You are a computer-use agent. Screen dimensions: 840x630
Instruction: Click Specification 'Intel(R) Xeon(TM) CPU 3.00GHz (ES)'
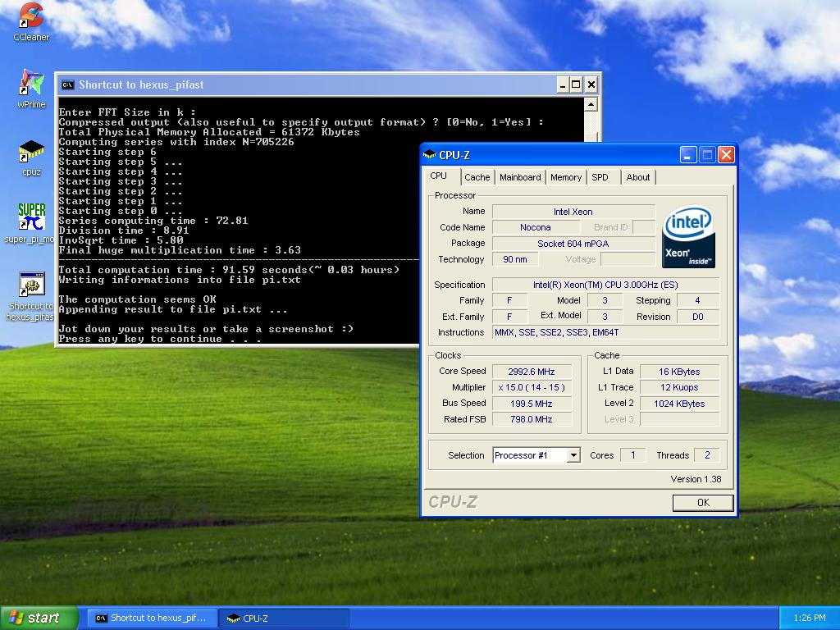[x=605, y=285]
